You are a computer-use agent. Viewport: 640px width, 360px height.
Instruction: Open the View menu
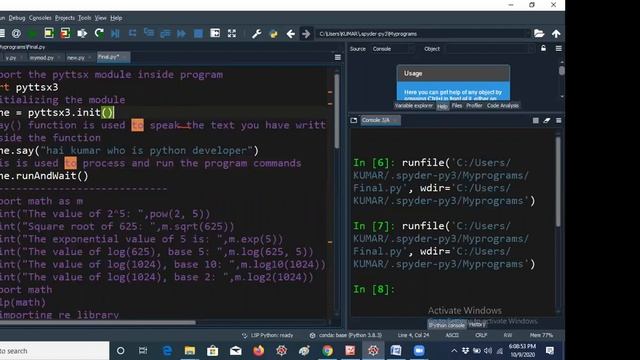[x=100, y=18]
